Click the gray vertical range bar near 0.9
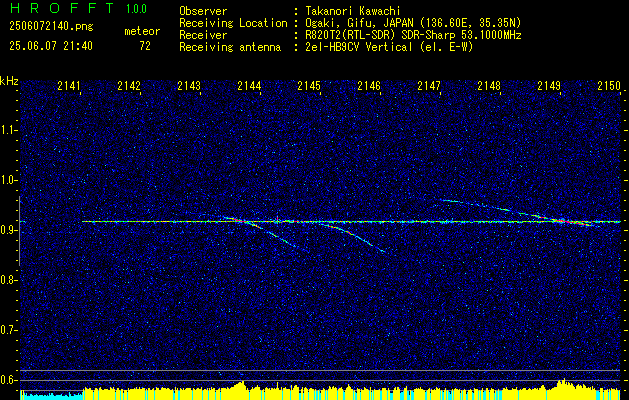 point(20,231)
